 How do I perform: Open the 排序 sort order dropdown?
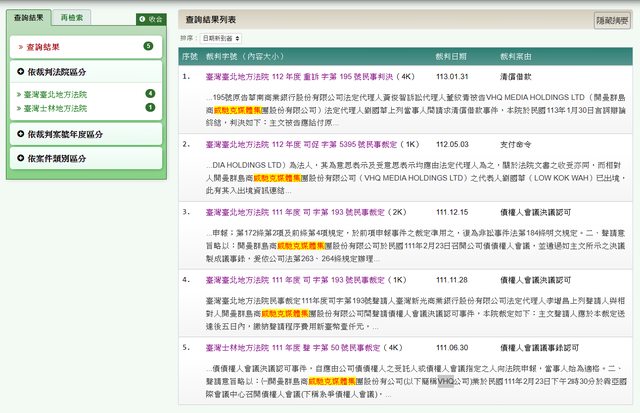pyautogui.click(x=222, y=37)
